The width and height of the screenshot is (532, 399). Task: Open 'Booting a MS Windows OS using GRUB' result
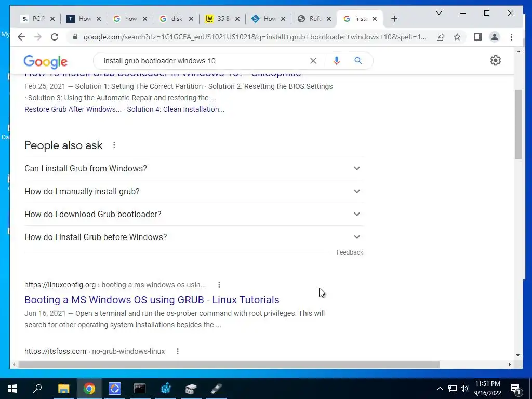[152, 300]
